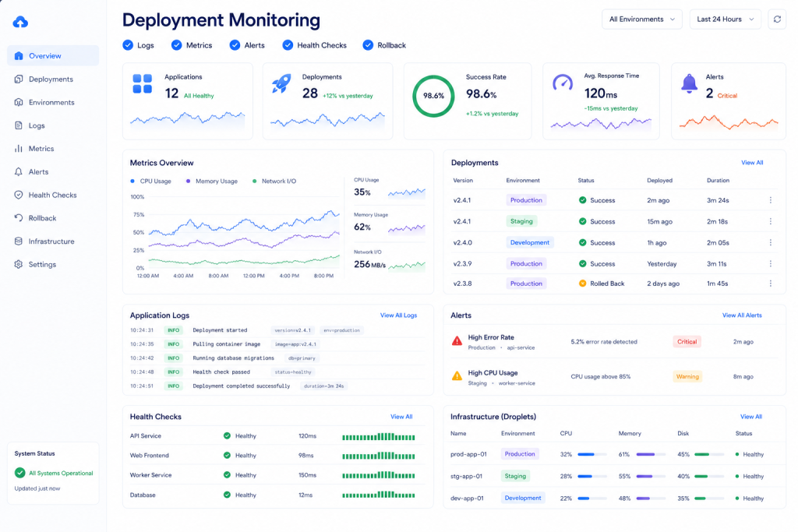Open options menu for v2.4.1 Staging row
This screenshot has width=798, height=532.
click(x=771, y=221)
